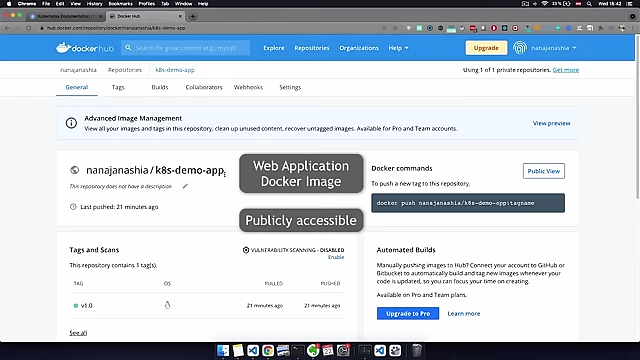Click the k8s-demo-app breadcrumb
Viewport: 640px width, 360px height.
click(175, 70)
